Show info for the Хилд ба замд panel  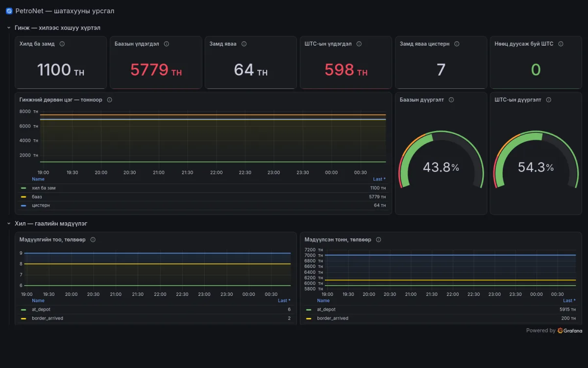62,44
